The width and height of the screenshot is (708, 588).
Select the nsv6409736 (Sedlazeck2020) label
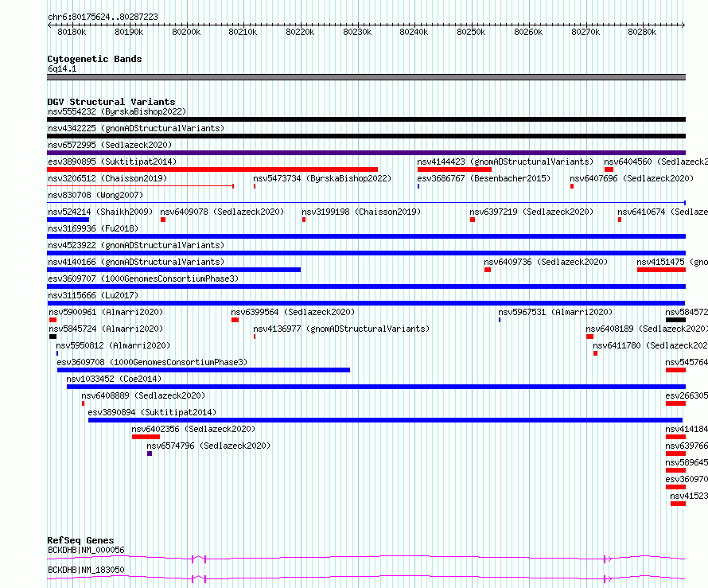[x=546, y=262]
